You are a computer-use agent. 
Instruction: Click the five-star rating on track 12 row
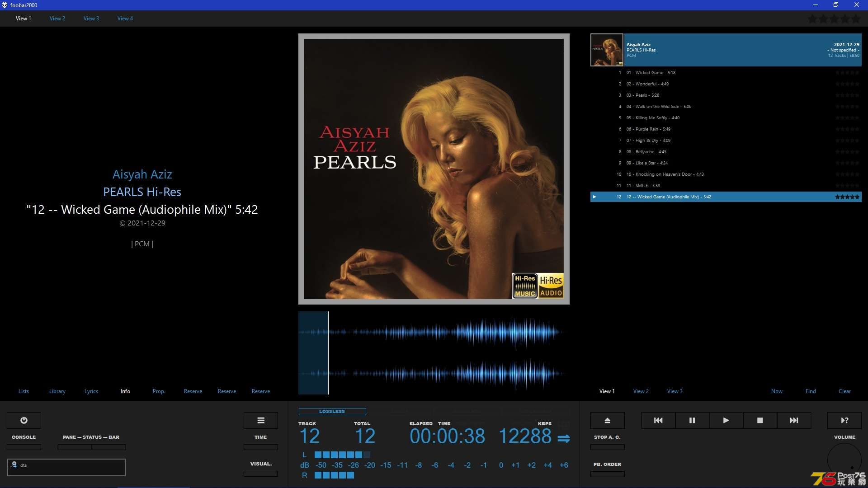coord(847,197)
